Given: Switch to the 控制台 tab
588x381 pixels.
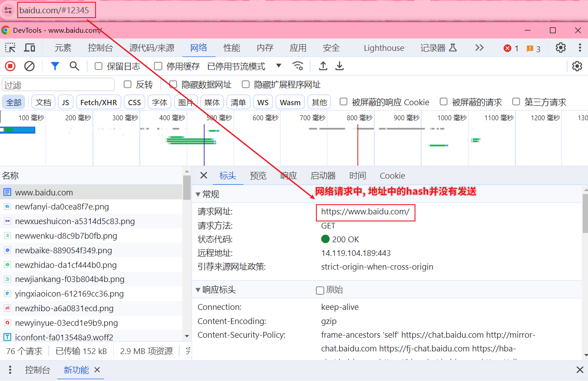Looking at the screenshot, I should [100, 48].
